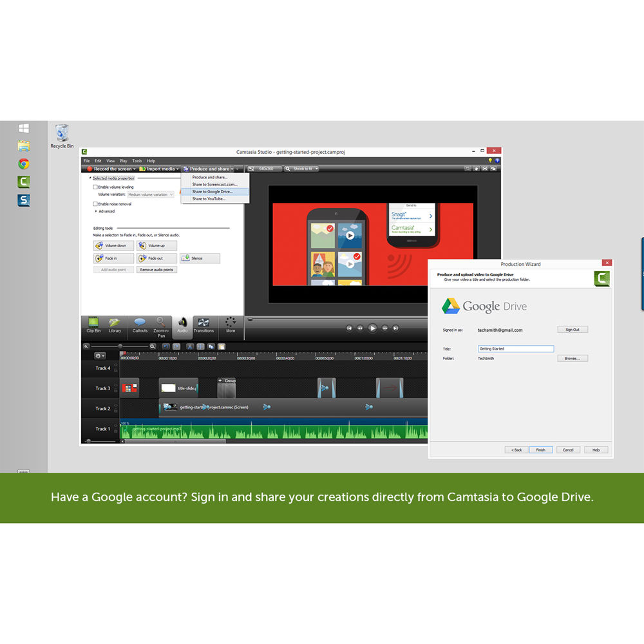Image resolution: width=644 pixels, height=644 pixels.
Task: Launch Camtasia from the sidebar icon
Action: [x=24, y=182]
